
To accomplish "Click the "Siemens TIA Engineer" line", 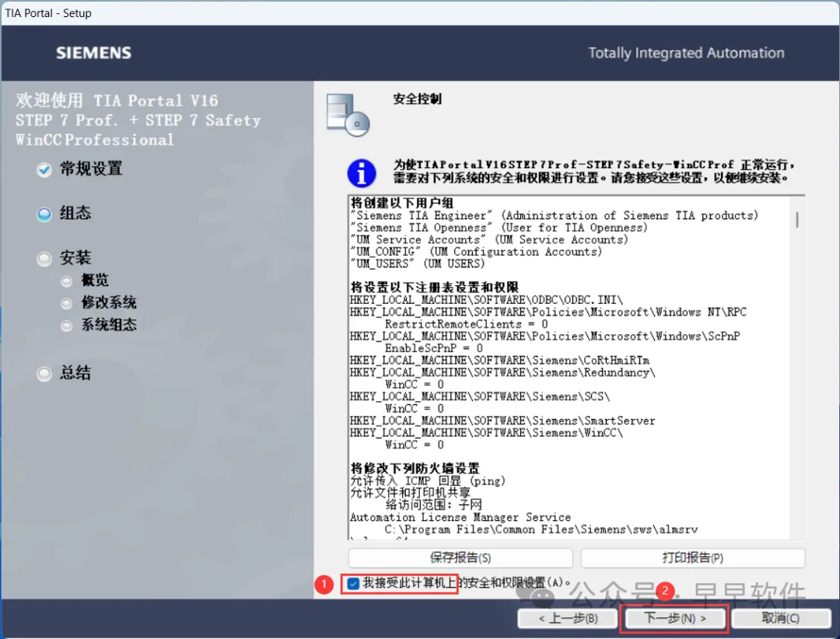I will 554,215.
